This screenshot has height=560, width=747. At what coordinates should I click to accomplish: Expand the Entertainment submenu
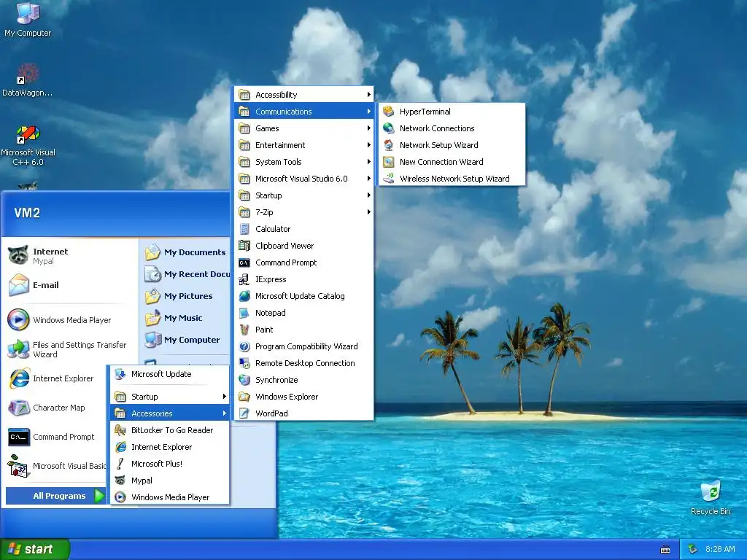click(303, 145)
